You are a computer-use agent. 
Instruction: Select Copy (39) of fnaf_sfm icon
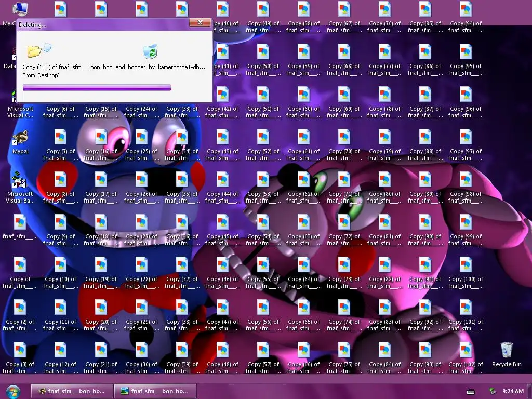182,358
